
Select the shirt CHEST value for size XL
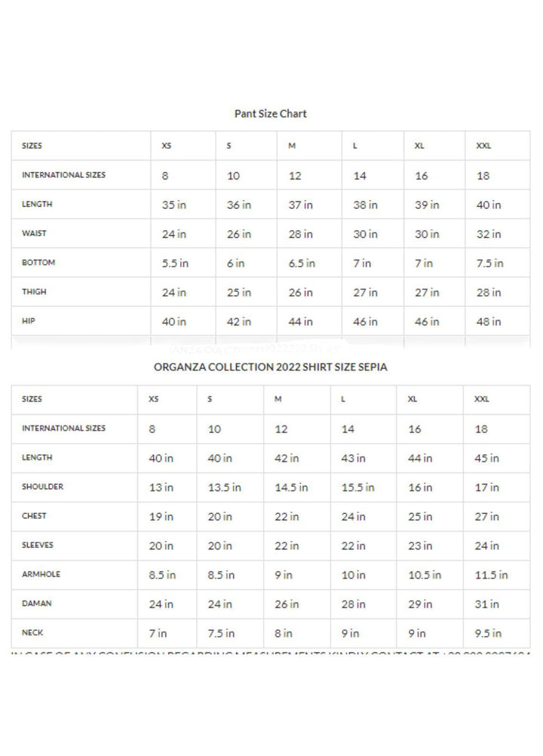tap(420, 517)
